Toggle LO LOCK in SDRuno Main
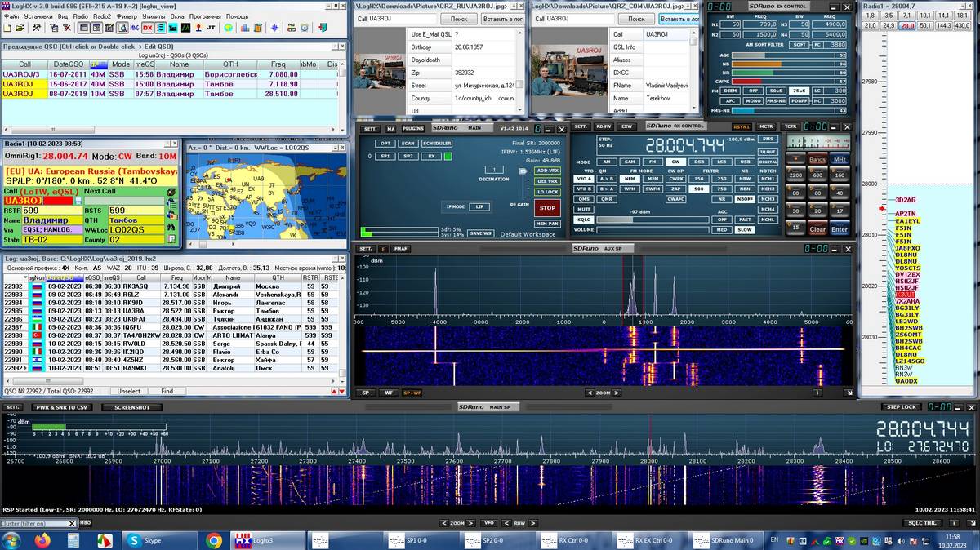980x550 pixels. click(547, 192)
